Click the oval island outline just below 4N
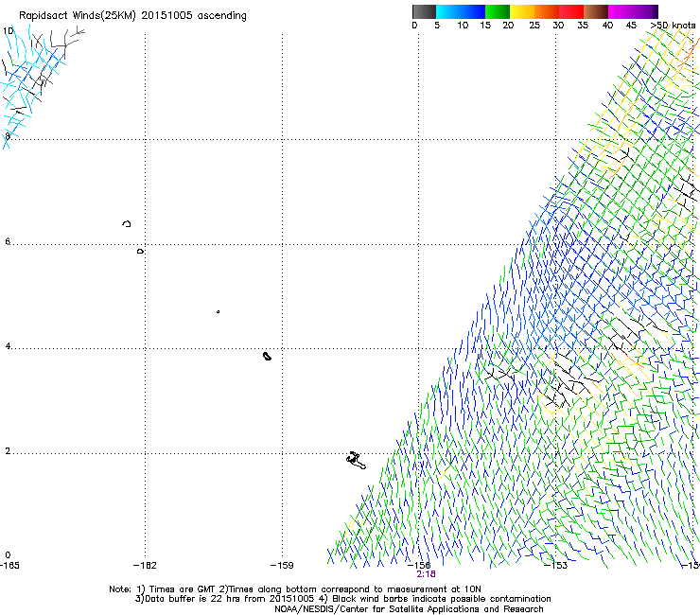Screen dimensions: 700x615 pyautogui.click(x=267, y=356)
